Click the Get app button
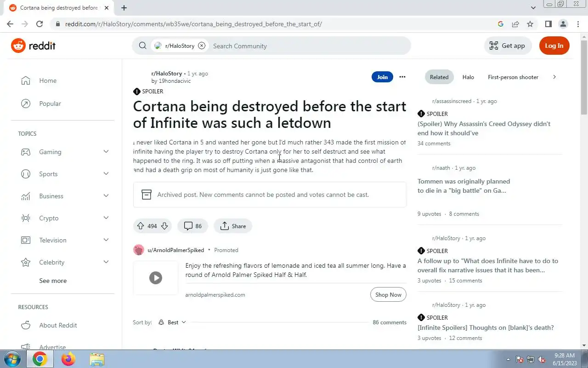The width and height of the screenshot is (588, 368). (x=508, y=46)
